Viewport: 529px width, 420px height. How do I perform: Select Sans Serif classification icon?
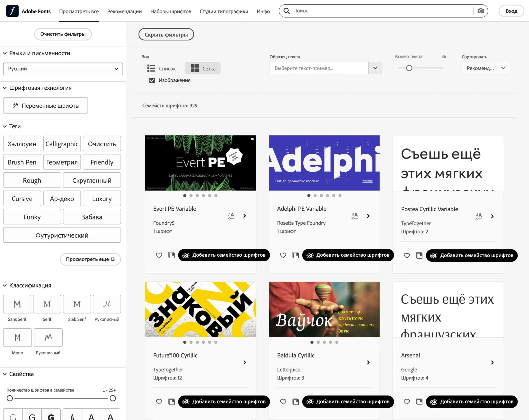click(17, 304)
